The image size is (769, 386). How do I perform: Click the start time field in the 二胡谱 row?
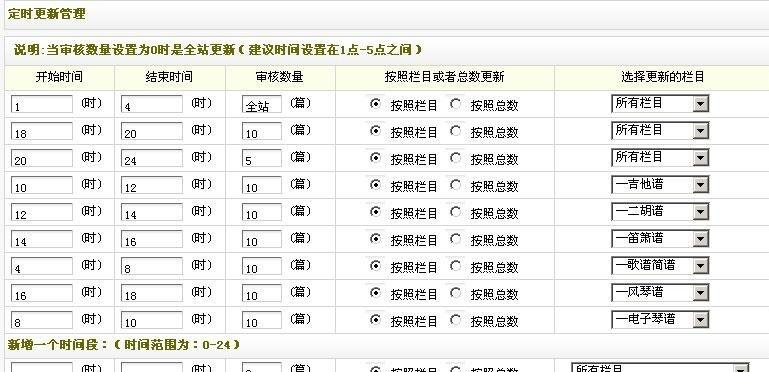42,212
